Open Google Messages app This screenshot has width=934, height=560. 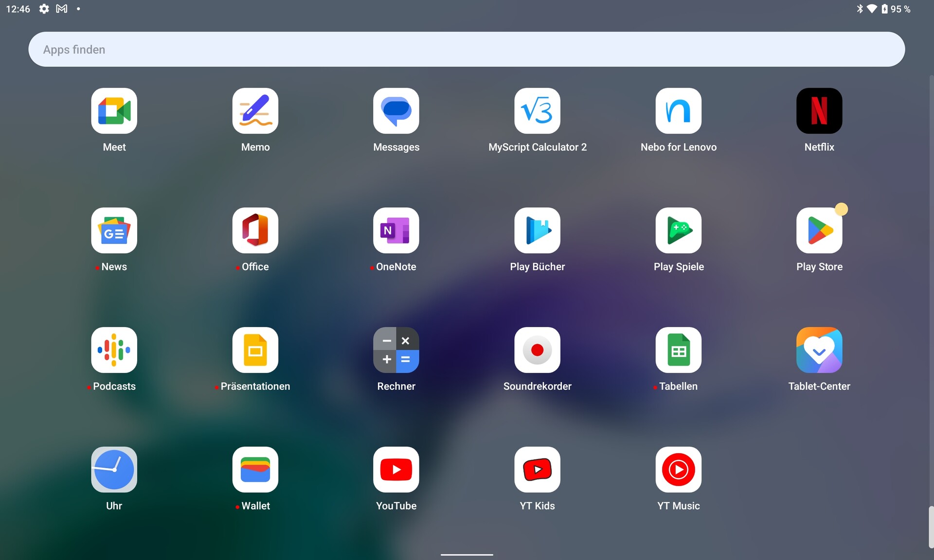[396, 111]
